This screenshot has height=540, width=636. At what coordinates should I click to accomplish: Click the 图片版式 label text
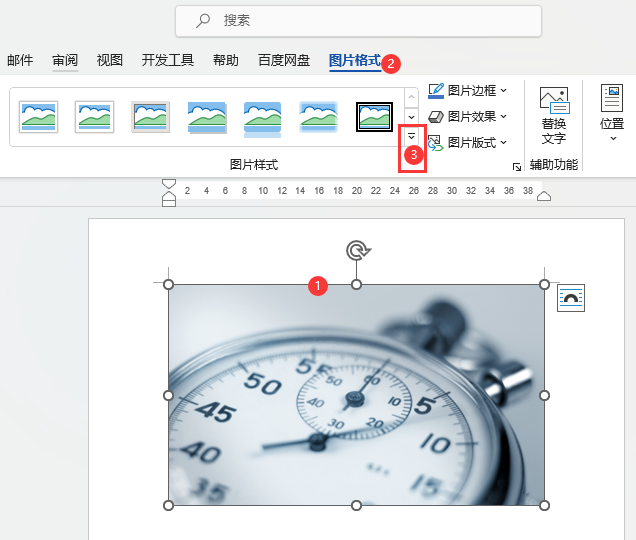tap(472, 143)
